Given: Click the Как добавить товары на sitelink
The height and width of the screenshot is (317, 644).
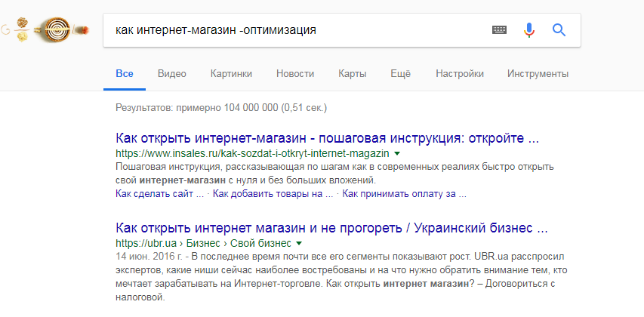Looking at the screenshot, I should [x=273, y=194].
